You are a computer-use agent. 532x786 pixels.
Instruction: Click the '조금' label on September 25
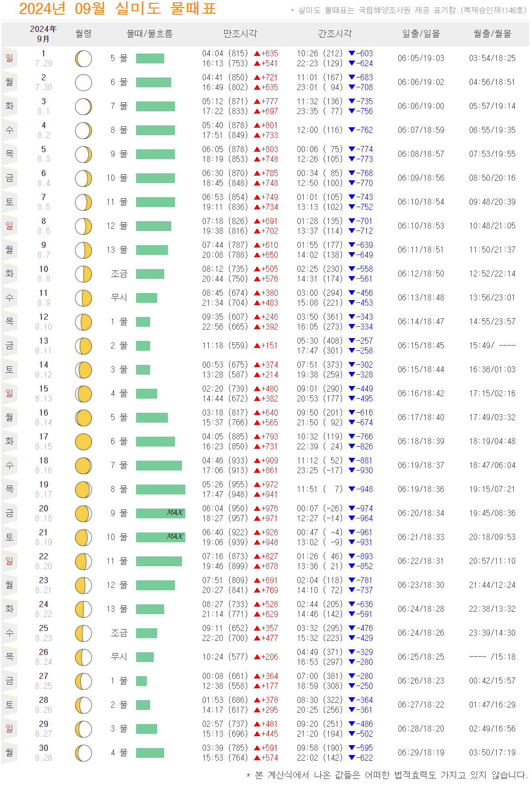[x=119, y=633]
